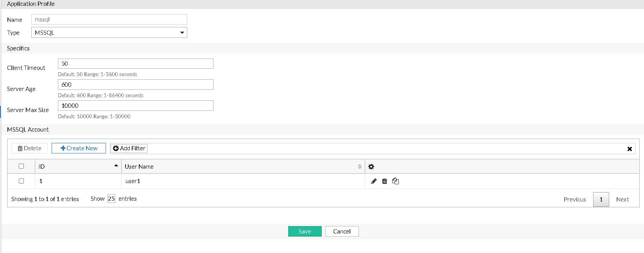The width and height of the screenshot is (644, 253).
Task: Click 'Default: 50 Range: 1-3600 seconds' hint
Action: (97, 74)
